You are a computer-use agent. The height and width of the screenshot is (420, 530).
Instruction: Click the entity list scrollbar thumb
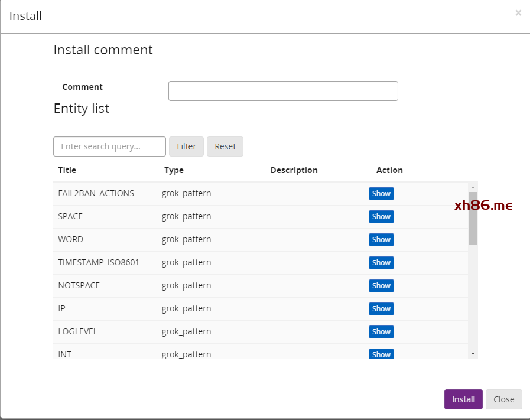click(x=473, y=217)
